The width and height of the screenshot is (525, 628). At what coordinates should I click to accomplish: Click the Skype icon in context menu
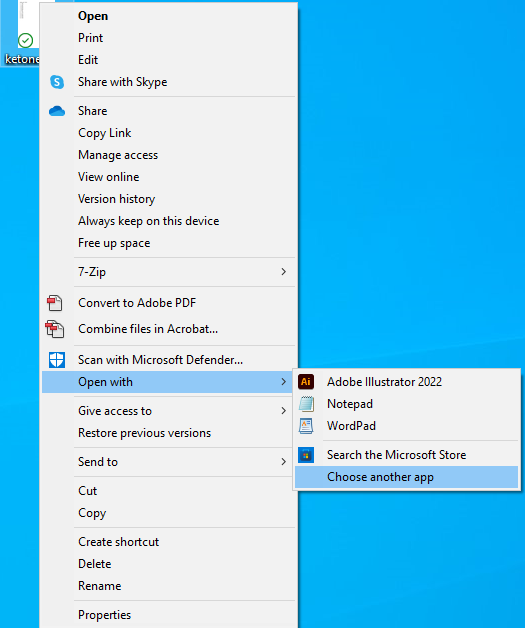click(57, 82)
